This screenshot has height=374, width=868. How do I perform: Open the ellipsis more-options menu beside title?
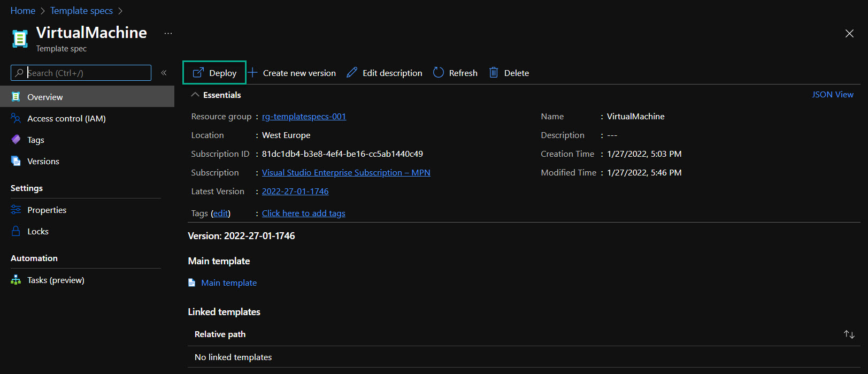tap(168, 33)
